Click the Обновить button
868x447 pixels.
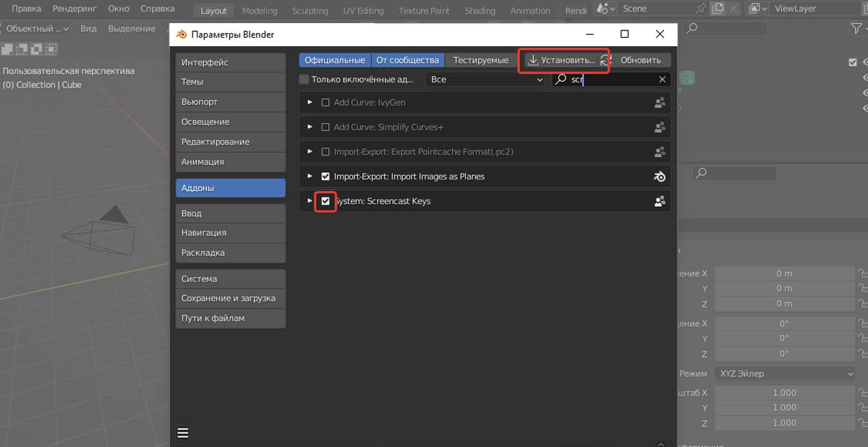pyautogui.click(x=641, y=60)
